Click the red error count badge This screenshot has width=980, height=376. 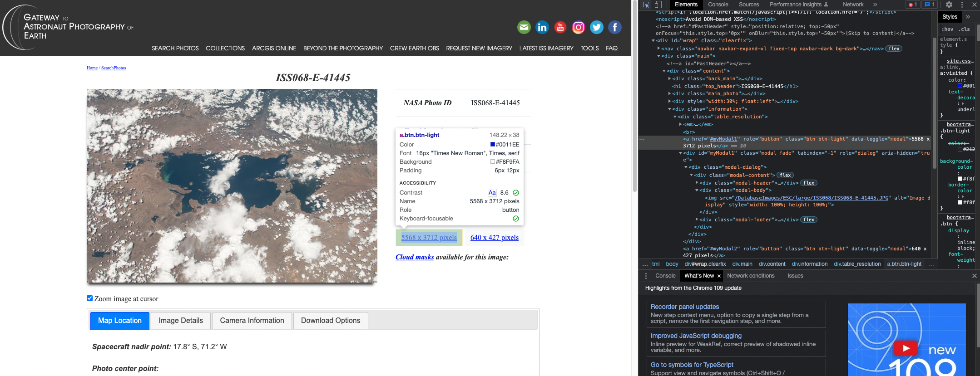pyautogui.click(x=913, y=5)
